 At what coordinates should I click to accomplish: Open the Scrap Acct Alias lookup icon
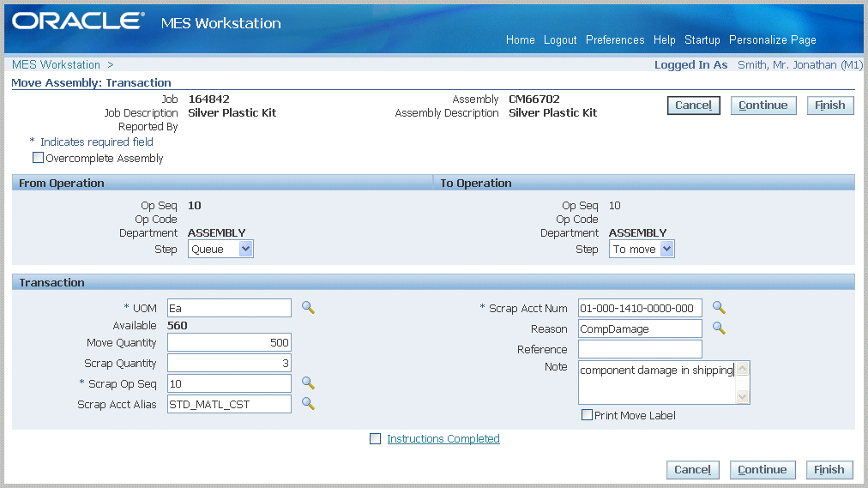(x=308, y=404)
